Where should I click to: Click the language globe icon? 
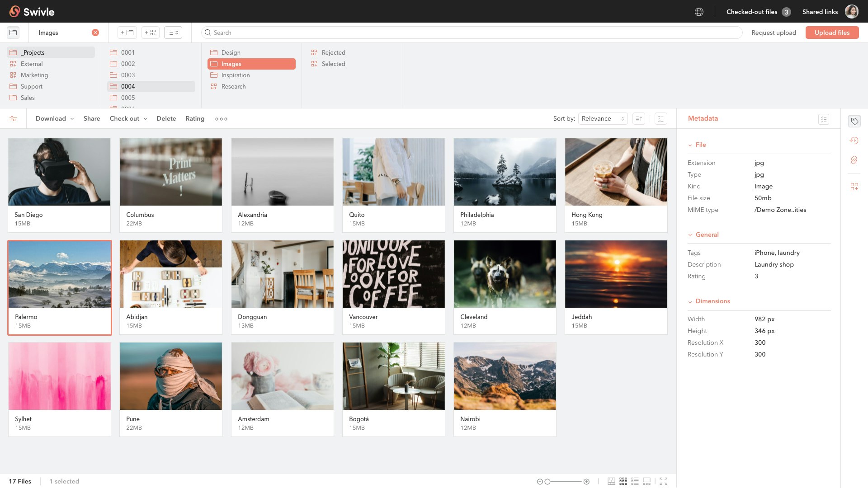tap(699, 12)
